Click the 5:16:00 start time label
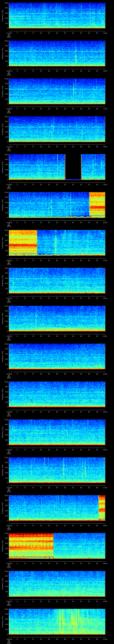Image resolution: width=114 pixels, height=644 pixels. coord(9,109)
